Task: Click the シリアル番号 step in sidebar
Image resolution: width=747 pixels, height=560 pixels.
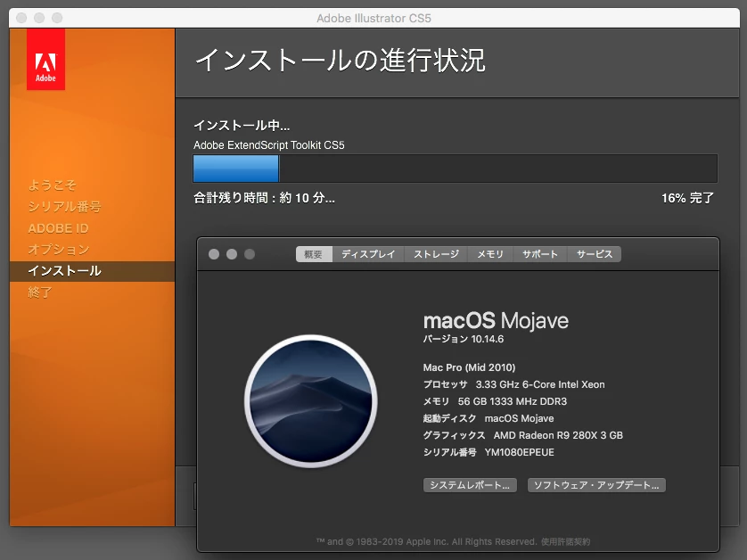Action: point(64,206)
